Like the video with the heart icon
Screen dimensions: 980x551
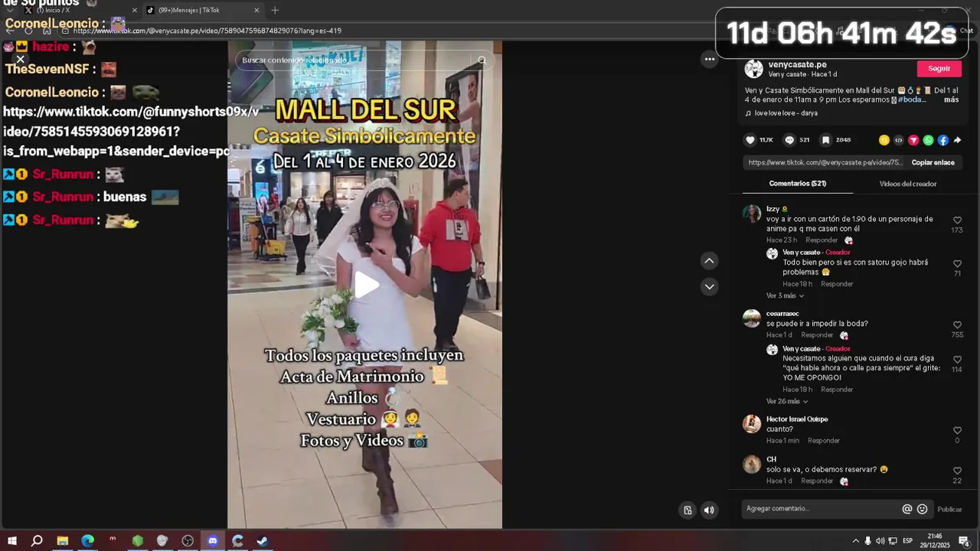pyautogui.click(x=750, y=140)
